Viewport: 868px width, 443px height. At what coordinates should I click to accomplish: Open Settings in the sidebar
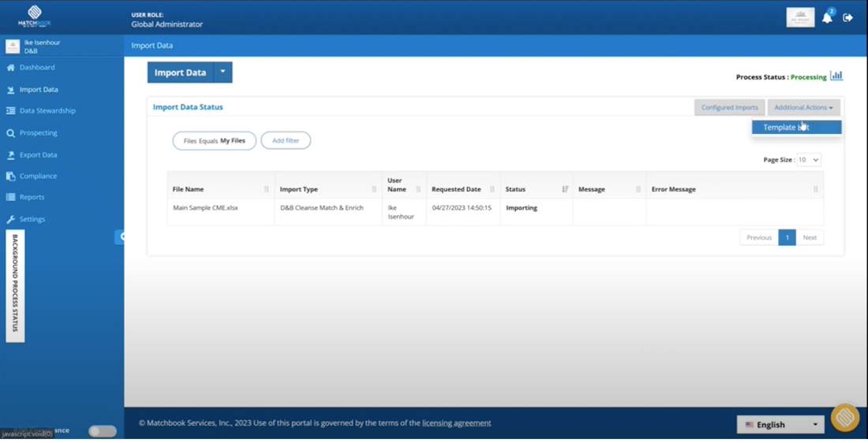pyautogui.click(x=32, y=220)
